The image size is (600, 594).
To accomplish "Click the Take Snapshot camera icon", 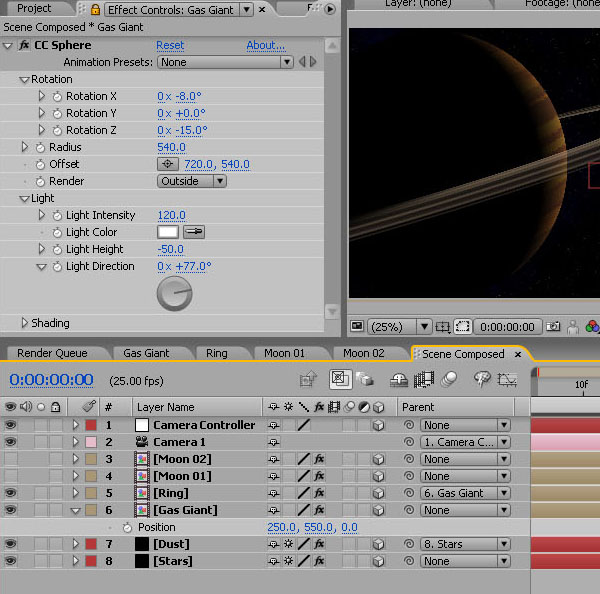I will tap(553, 327).
